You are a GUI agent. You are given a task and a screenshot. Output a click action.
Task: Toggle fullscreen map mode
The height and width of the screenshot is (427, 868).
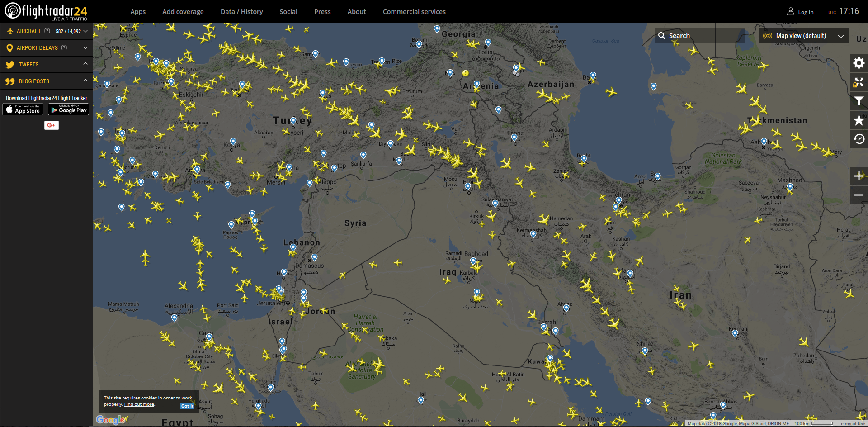pos(859,82)
